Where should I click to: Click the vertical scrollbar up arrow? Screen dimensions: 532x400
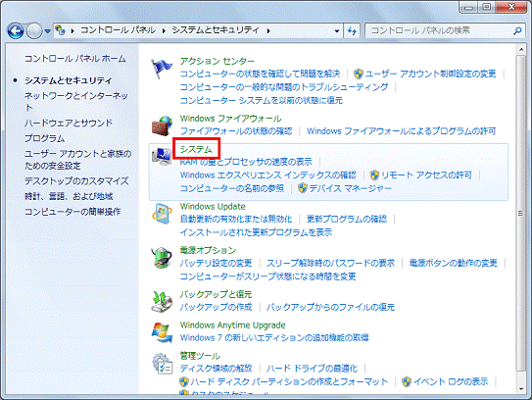pos(521,50)
